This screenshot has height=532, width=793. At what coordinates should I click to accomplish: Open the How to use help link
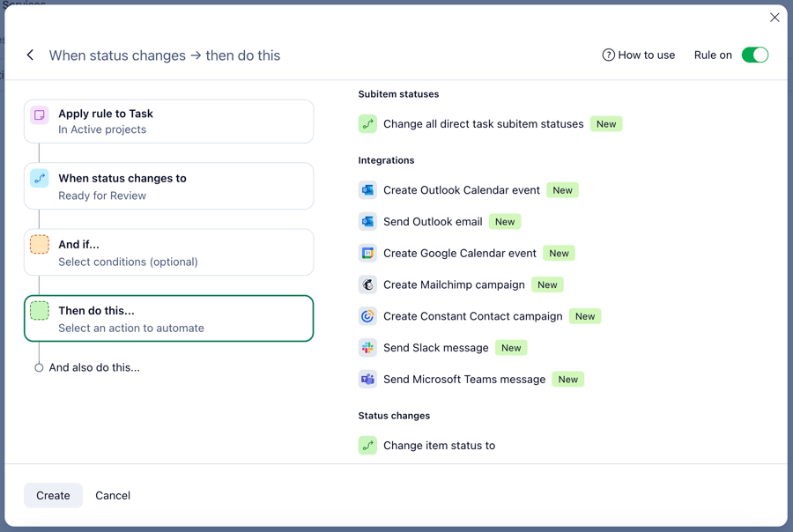[639, 55]
